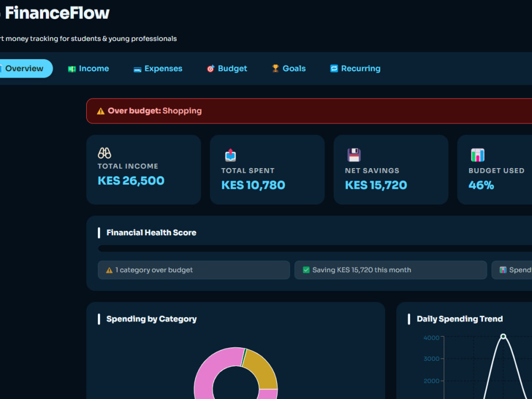
Task: Select the '1 category over budget' chip
Action: tap(194, 270)
